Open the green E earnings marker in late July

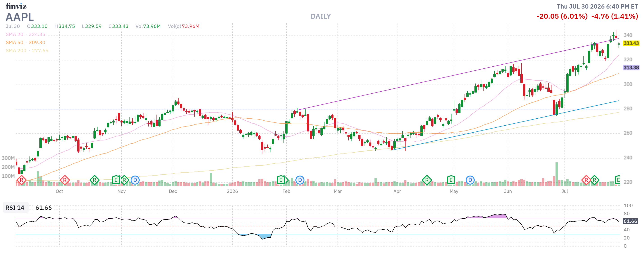pyautogui.click(x=617, y=180)
